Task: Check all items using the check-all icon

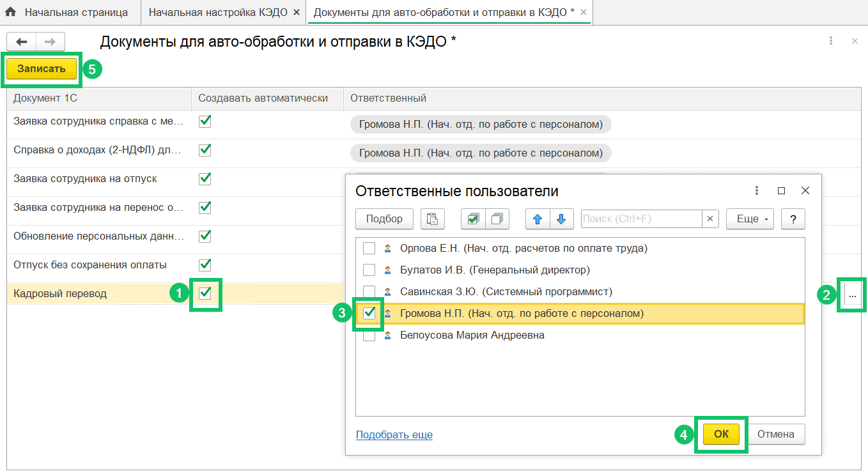Action: (x=473, y=219)
